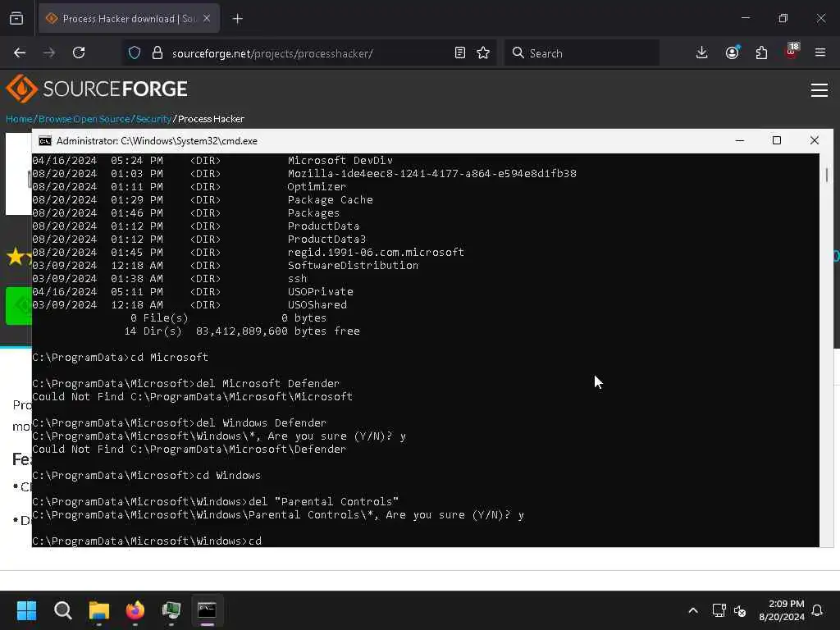Click the SourceForge logo
The width and height of the screenshot is (840, 630).
coord(97,89)
